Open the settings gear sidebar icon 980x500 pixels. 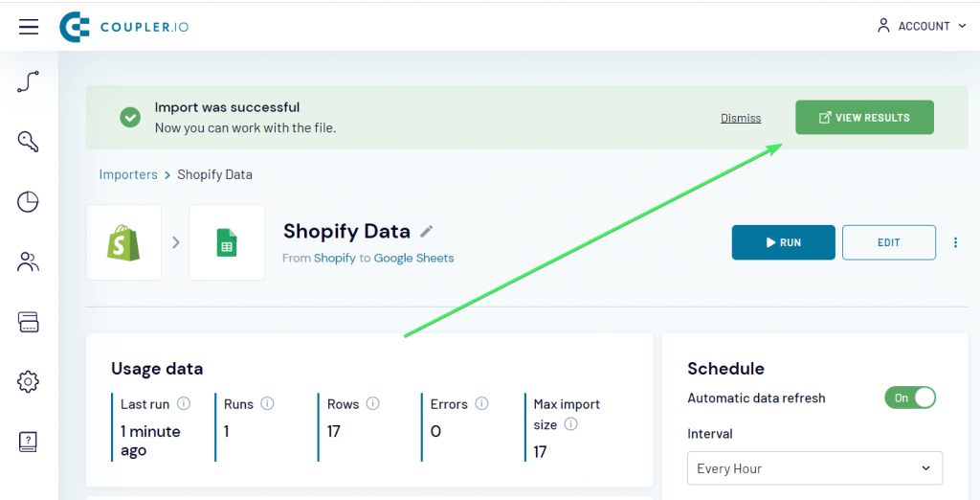click(x=28, y=381)
